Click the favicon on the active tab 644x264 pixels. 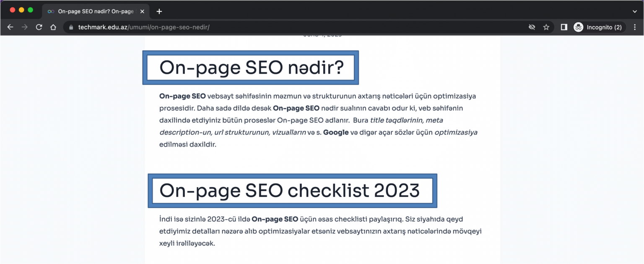(x=50, y=11)
